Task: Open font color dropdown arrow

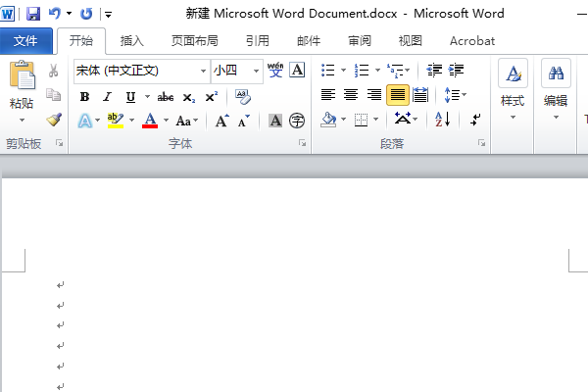Action: click(167, 121)
